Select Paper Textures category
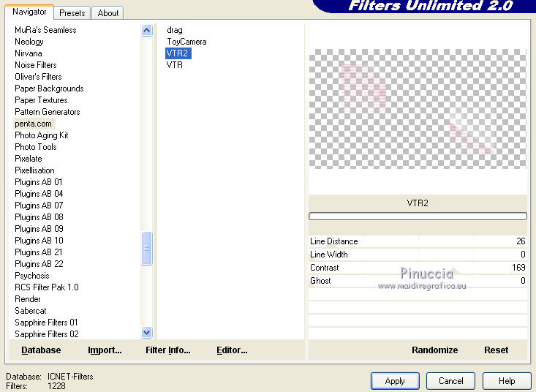 (x=41, y=100)
